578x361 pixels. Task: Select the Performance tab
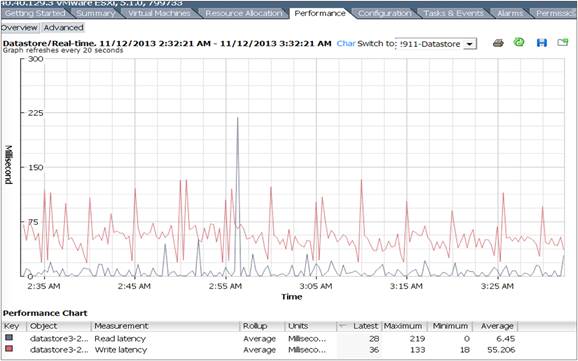(320, 13)
